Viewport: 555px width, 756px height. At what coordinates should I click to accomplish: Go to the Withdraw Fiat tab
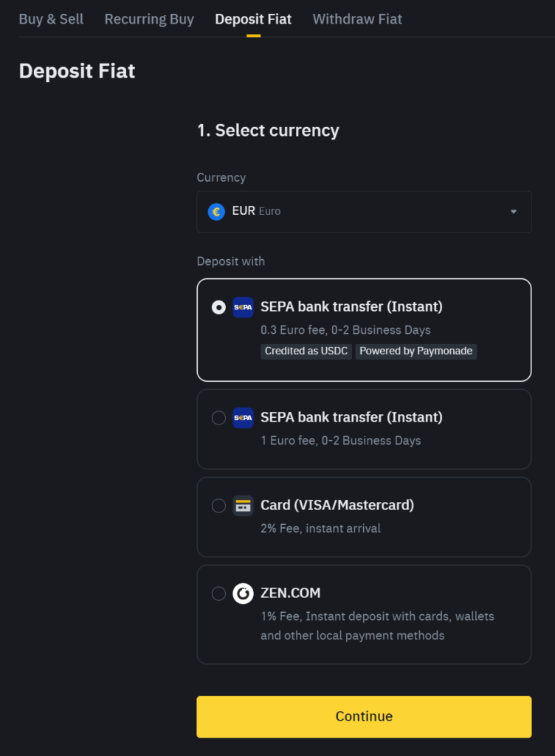[x=357, y=19]
